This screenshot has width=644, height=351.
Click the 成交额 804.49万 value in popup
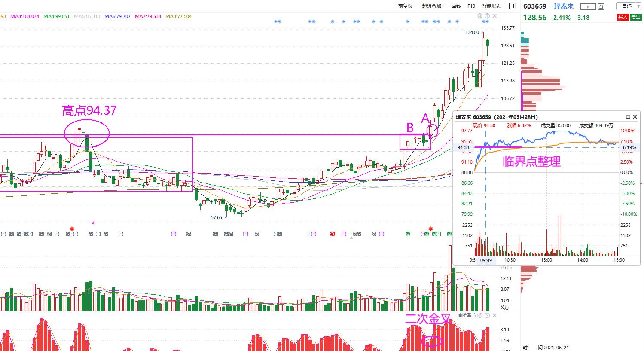click(x=596, y=125)
